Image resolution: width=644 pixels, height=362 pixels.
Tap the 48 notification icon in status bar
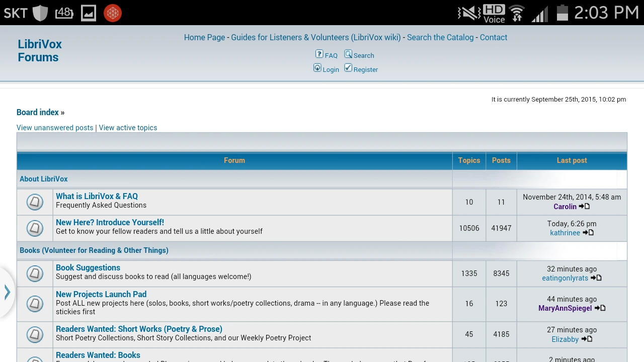point(64,13)
